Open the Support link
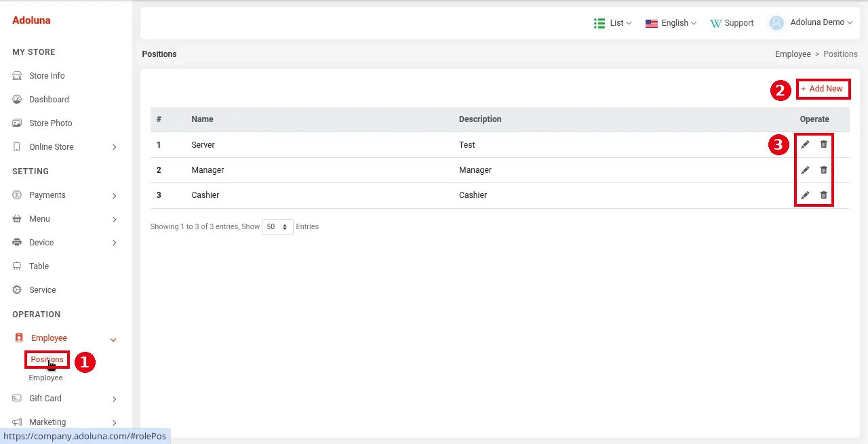868x444 pixels. pyautogui.click(x=732, y=23)
